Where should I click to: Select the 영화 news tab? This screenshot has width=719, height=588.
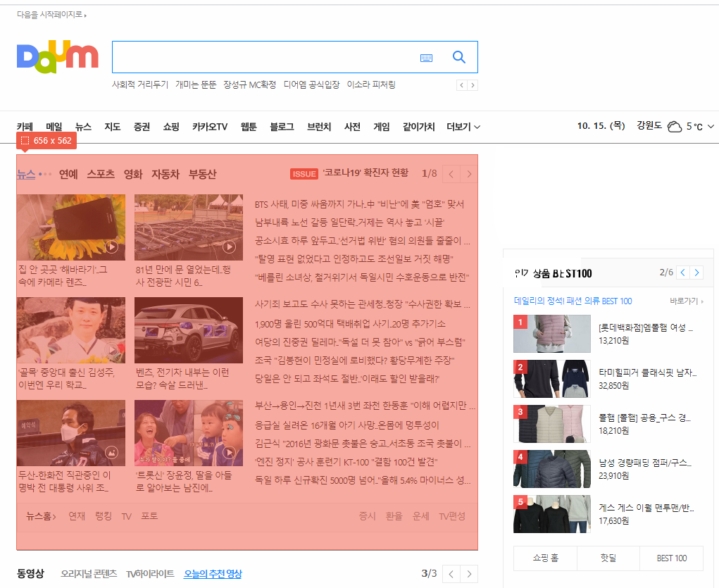point(133,175)
